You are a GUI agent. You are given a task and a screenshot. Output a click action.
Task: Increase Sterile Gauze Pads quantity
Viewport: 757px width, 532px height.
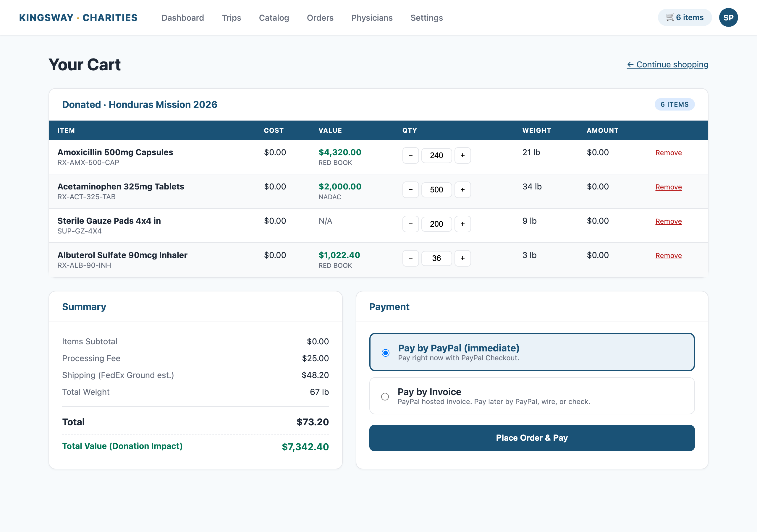462,224
